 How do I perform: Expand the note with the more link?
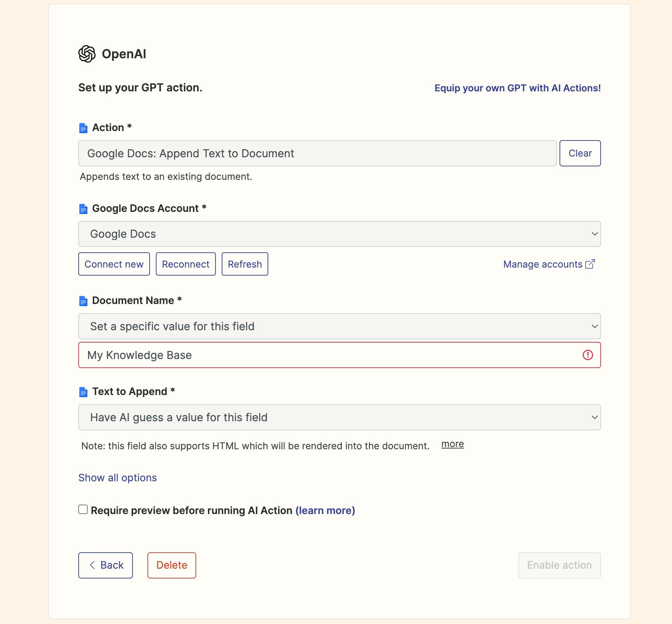[452, 444]
